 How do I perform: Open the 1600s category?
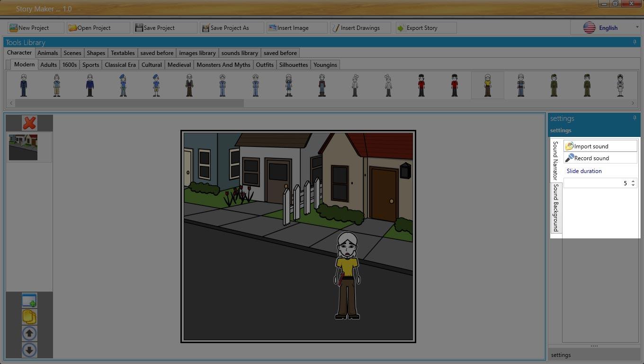tap(70, 65)
